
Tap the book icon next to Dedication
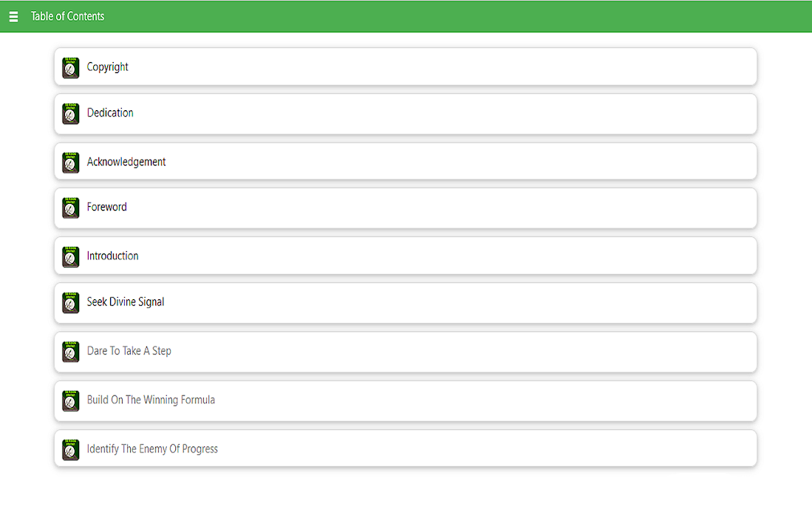click(71, 114)
